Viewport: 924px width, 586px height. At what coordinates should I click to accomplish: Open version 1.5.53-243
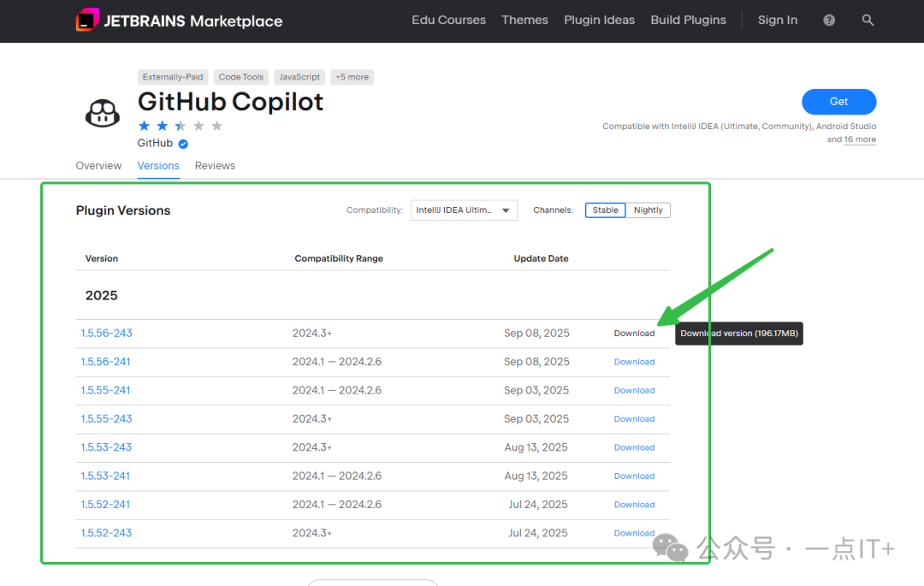(106, 447)
